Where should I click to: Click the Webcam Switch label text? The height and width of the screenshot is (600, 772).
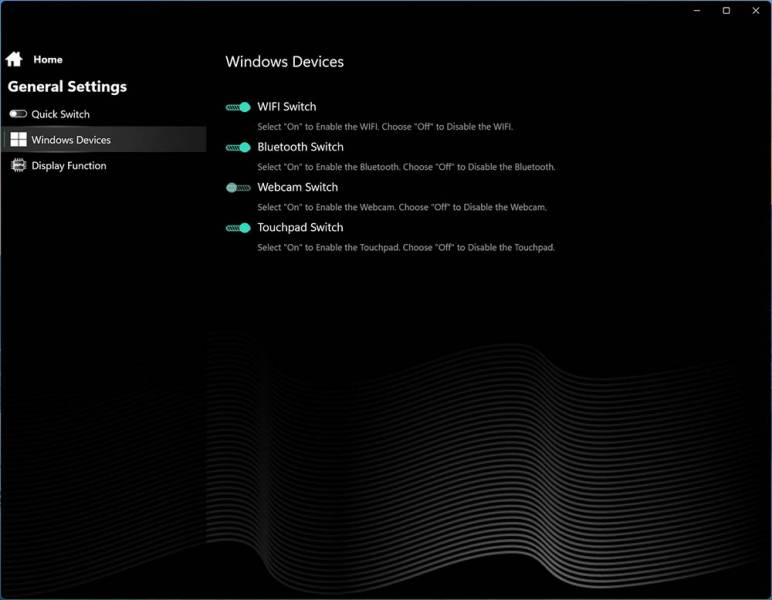click(297, 187)
